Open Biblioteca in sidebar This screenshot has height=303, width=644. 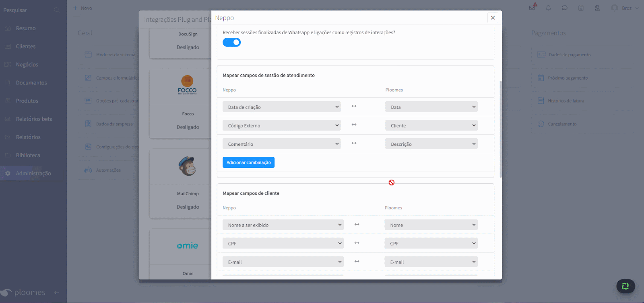[x=28, y=155]
